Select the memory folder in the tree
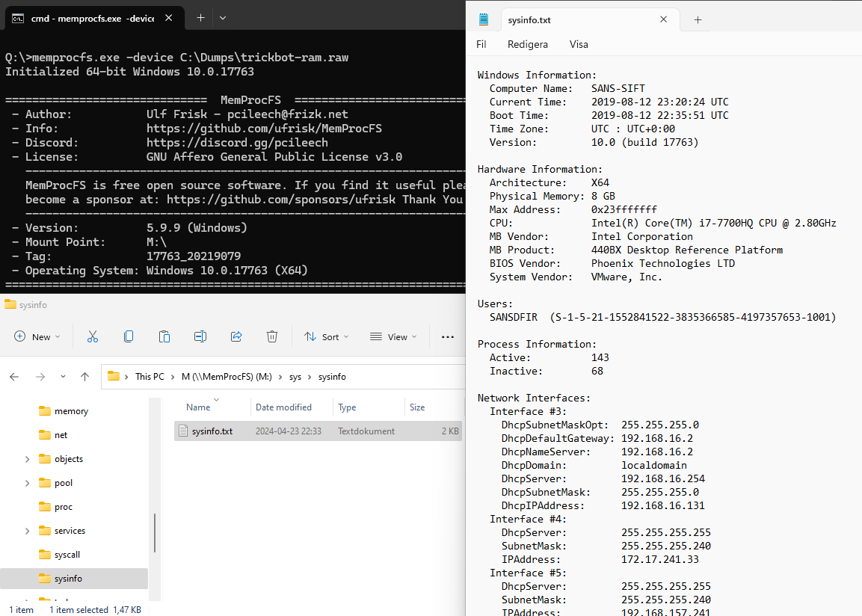Viewport: 862px width, 616px height. (x=71, y=411)
